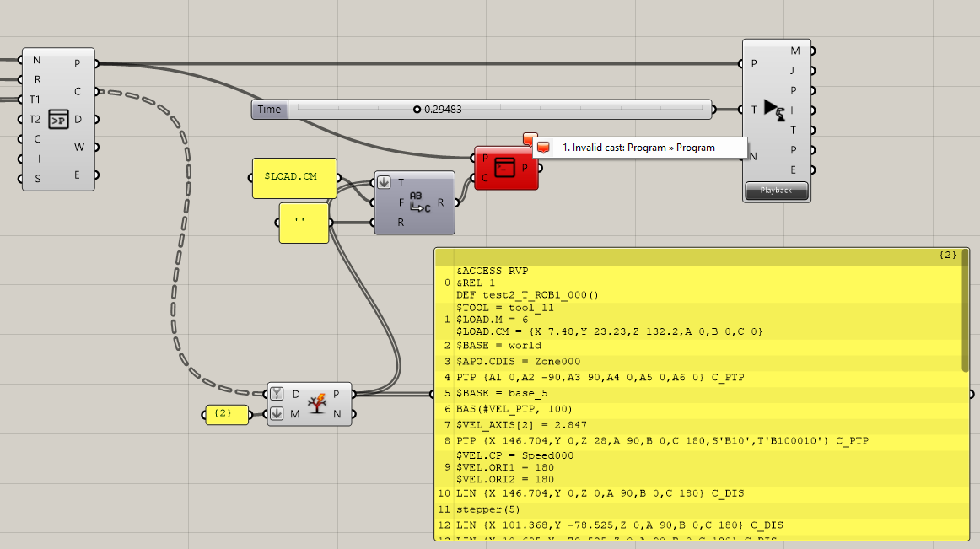Click the I output of simulation component
The image size is (980, 549).
tap(792, 110)
